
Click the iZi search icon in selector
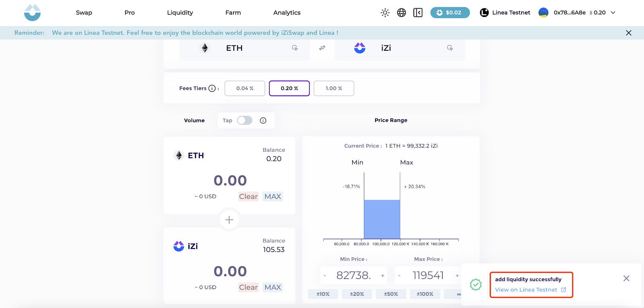[450, 48]
